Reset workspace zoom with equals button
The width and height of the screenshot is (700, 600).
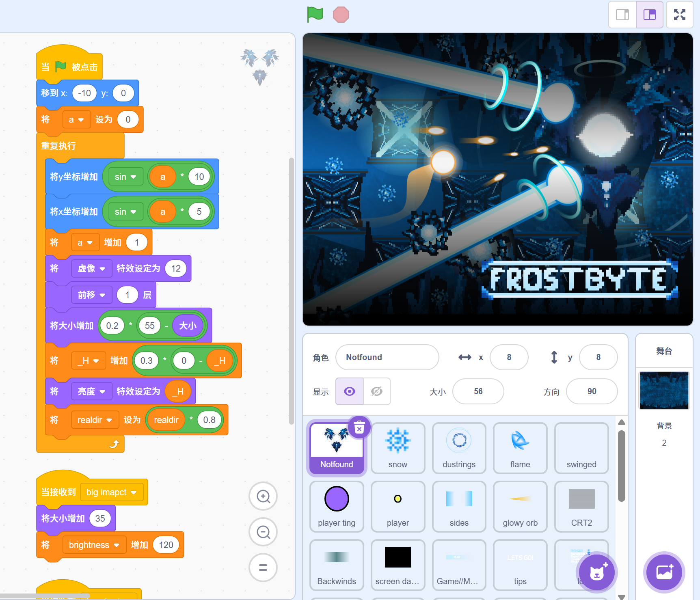point(263,567)
